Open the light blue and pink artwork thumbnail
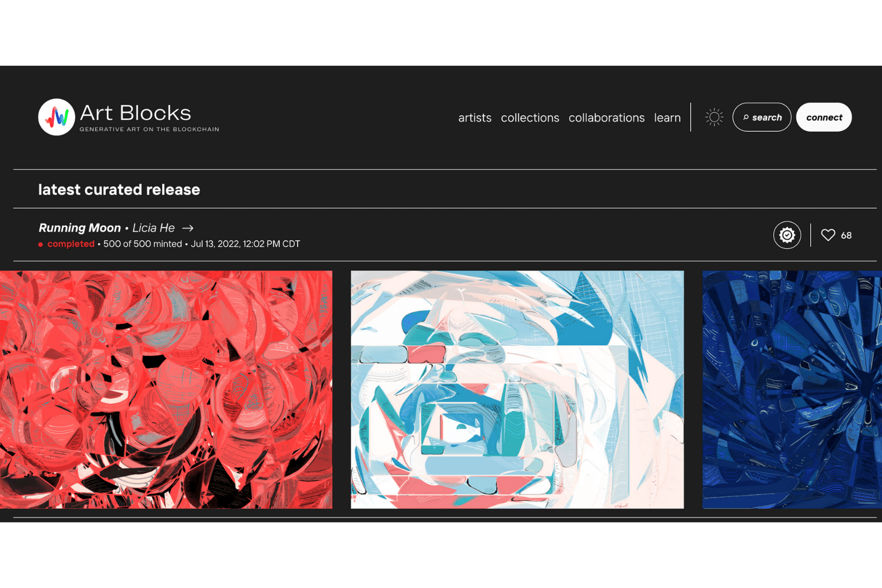Screen dimensions: 882x588 coord(517,389)
